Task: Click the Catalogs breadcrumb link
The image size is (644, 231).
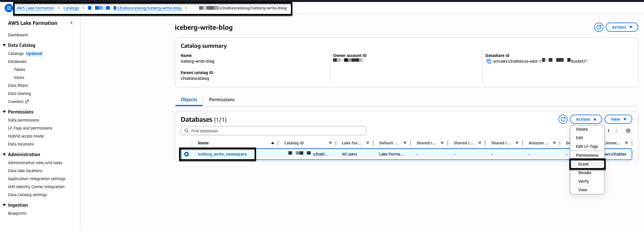Action: coord(71,8)
